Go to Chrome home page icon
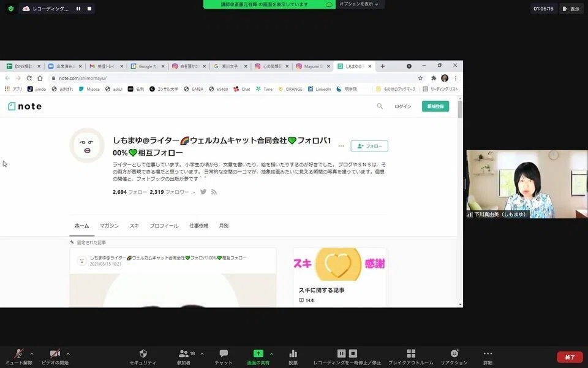The width and height of the screenshot is (588, 368). click(40, 78)
